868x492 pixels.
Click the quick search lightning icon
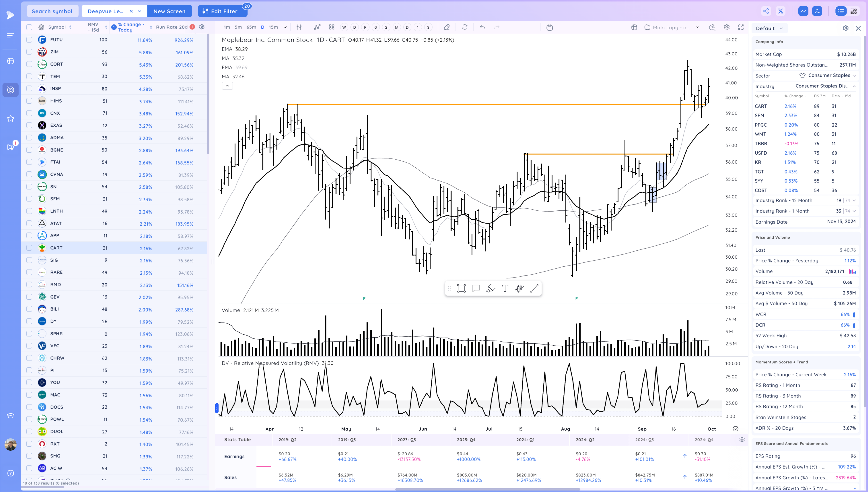(712, 27)
